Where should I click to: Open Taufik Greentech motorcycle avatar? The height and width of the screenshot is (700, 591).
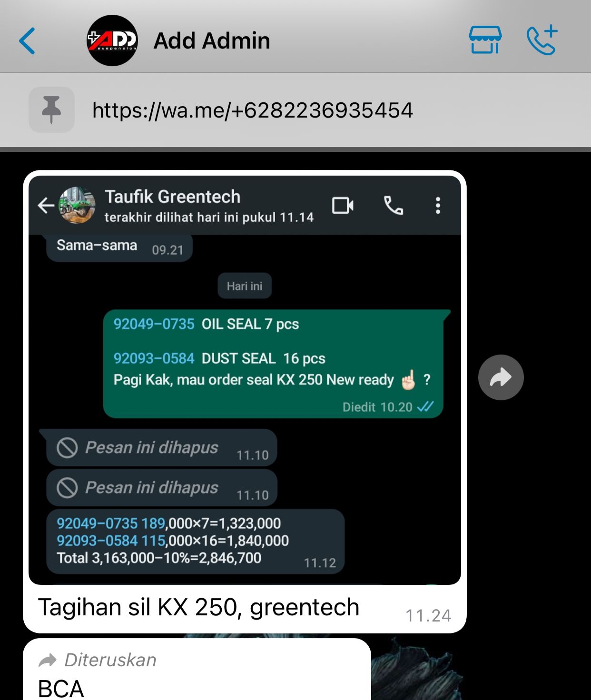tap(77, 205)
